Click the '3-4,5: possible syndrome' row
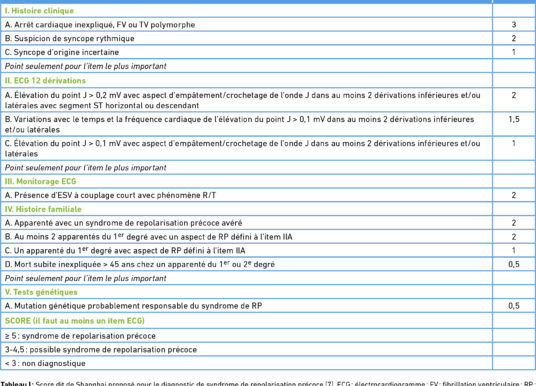 [x=268, y=349]
